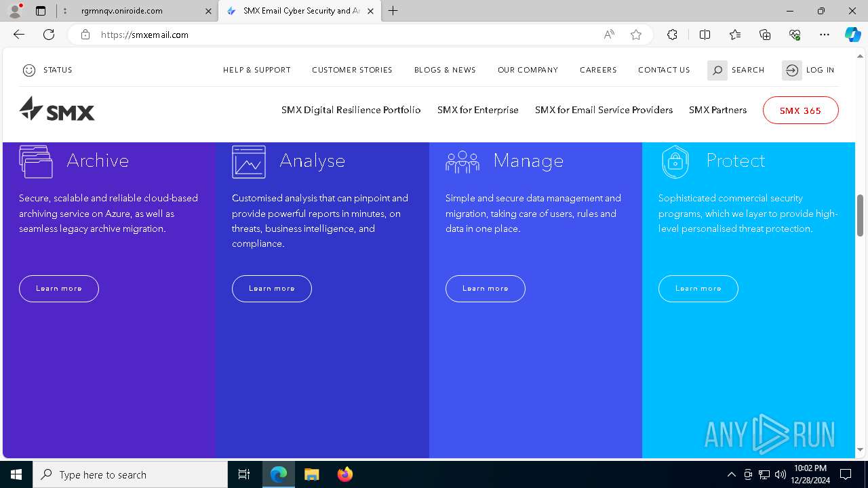Image resolution: width=868 pixels, height=488 pixels.
Task: Click the SEARCH text label
Action: (748, 70)
